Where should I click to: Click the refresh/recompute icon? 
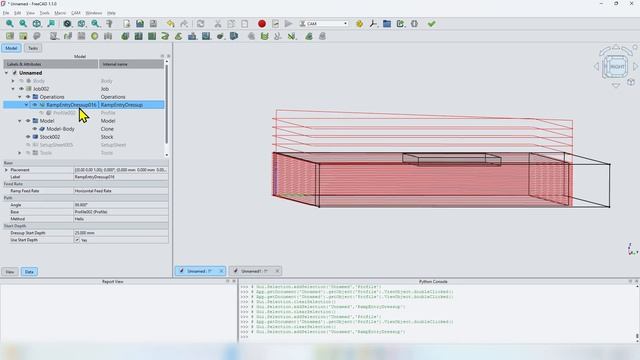point(200,24)
